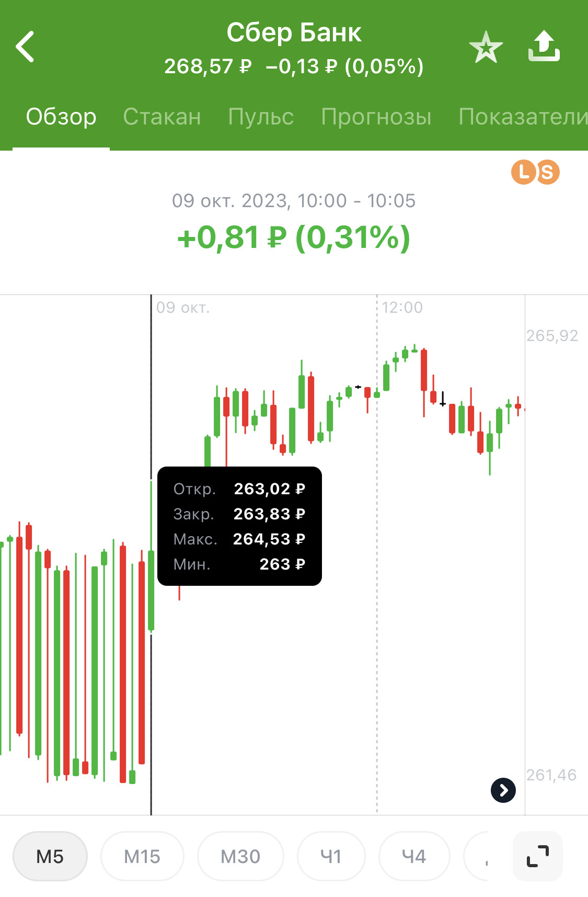Select the Ч1 timeframe
588x897 pixels.
pos(331,856)
